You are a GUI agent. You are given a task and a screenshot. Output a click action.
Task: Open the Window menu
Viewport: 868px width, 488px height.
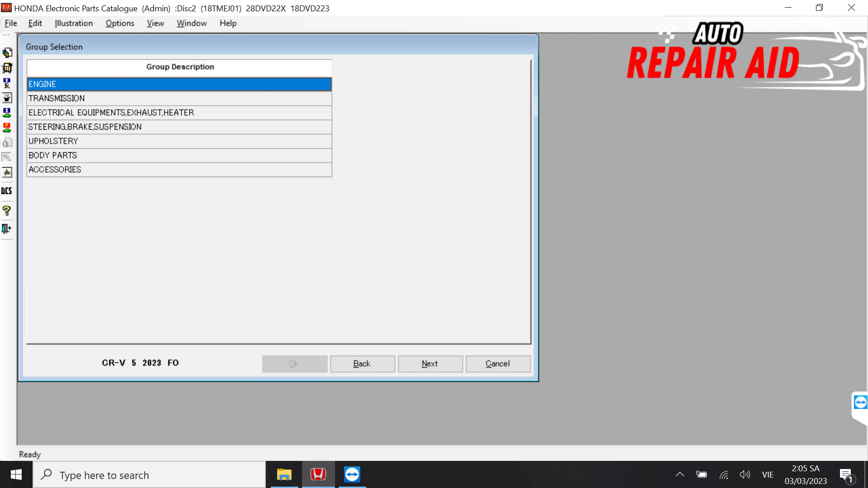point(192,23)
